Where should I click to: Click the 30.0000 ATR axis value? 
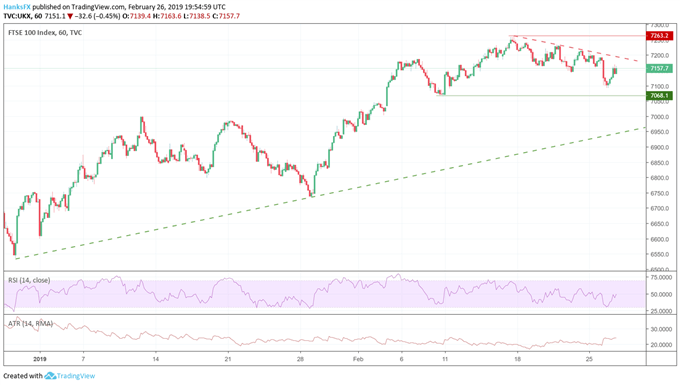pos(660,329)
